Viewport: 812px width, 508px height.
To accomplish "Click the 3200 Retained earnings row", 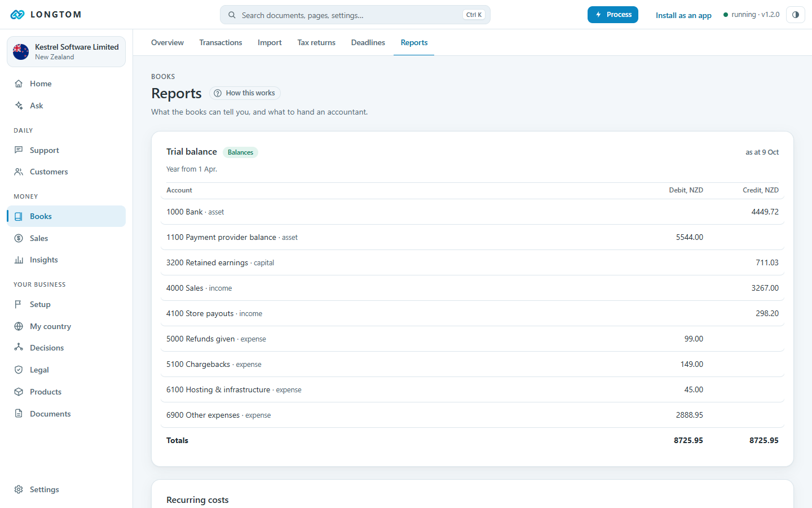I will pos(473,262).
